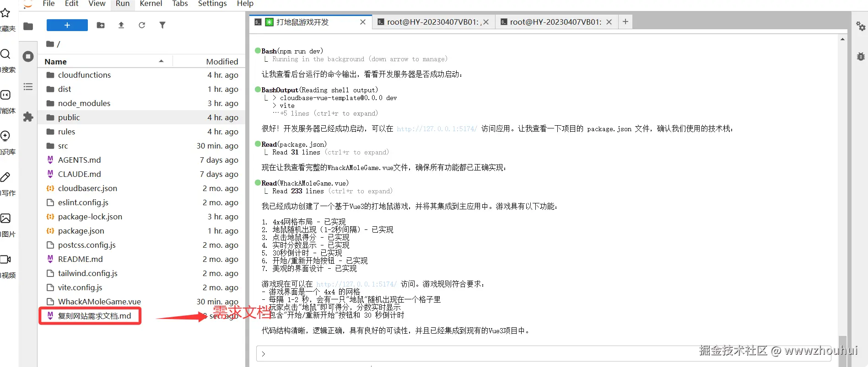
Task: Open the favorites star icon in left bar
Action: pyautogui.click(x=5, y=13)
